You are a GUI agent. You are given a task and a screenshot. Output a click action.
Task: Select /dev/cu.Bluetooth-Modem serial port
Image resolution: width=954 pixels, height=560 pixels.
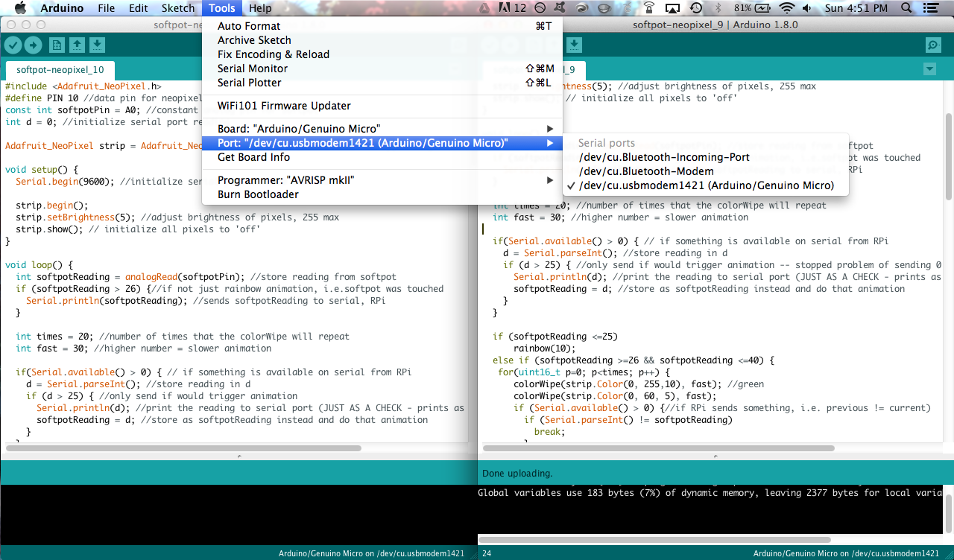pos(705,171)
